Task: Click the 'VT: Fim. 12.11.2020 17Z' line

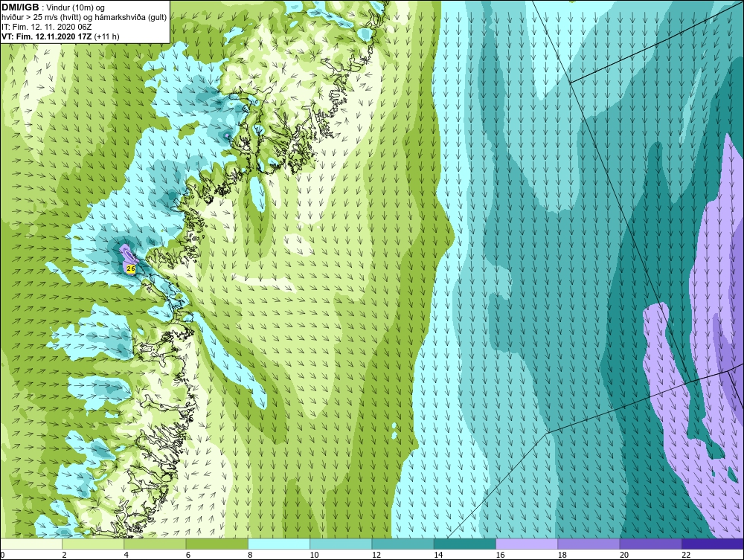Action: (x=47, y=36)
